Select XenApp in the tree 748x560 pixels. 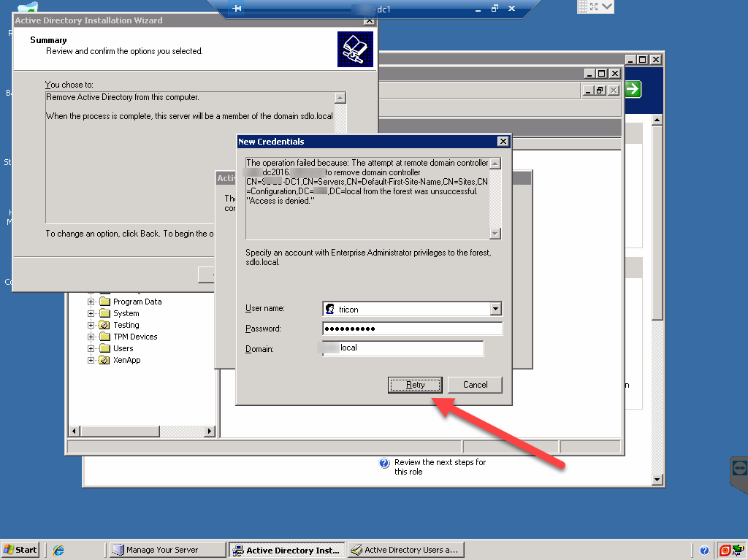pos(126,360)
